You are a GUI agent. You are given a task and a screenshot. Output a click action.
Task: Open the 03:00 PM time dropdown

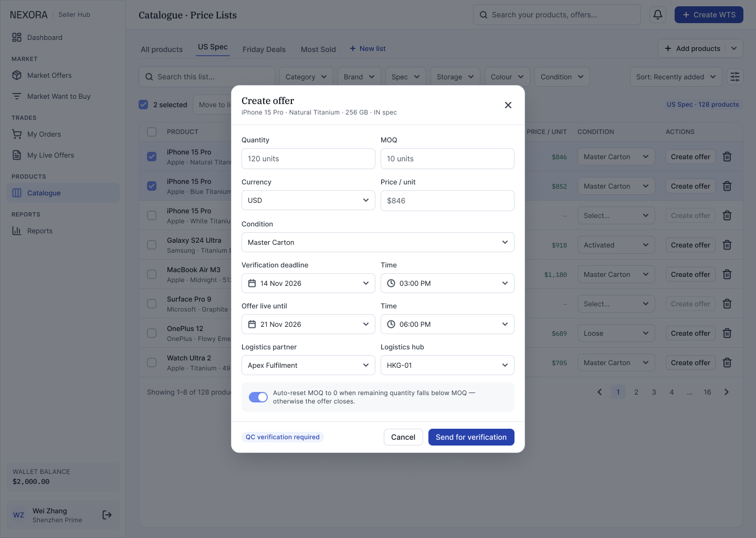click(447, 283)
